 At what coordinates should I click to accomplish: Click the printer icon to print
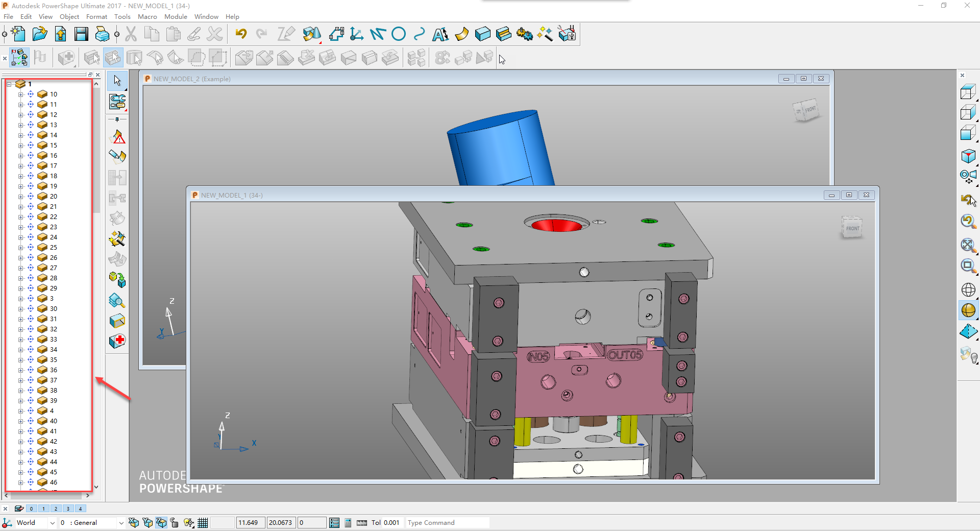(x=101, y=34)
